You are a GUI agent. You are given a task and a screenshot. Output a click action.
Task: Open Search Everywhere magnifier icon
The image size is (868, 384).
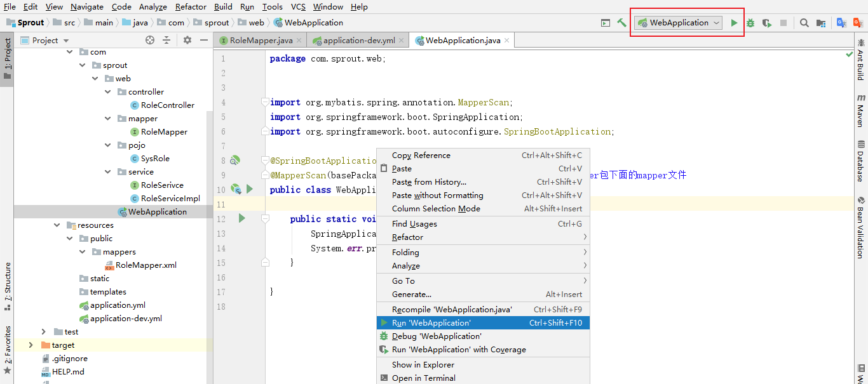[x=804, y=23]
